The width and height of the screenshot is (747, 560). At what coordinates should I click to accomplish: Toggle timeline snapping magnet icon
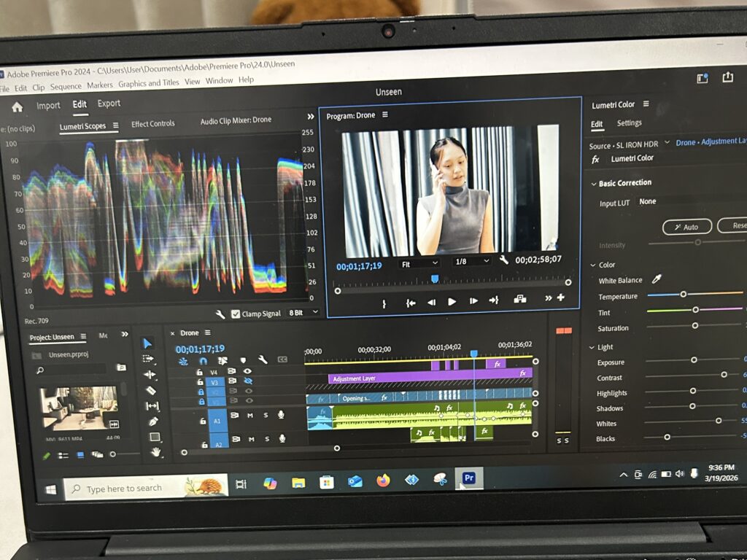(203, 361)
